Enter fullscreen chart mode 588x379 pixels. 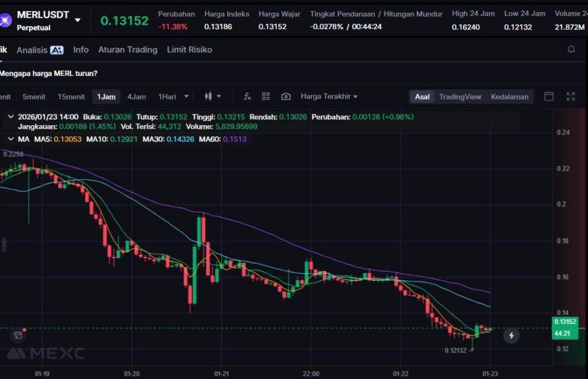570,96
